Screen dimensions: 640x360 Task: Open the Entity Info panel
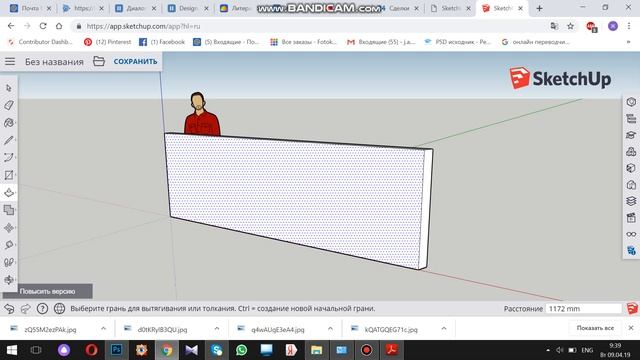(x=631, y=102)
